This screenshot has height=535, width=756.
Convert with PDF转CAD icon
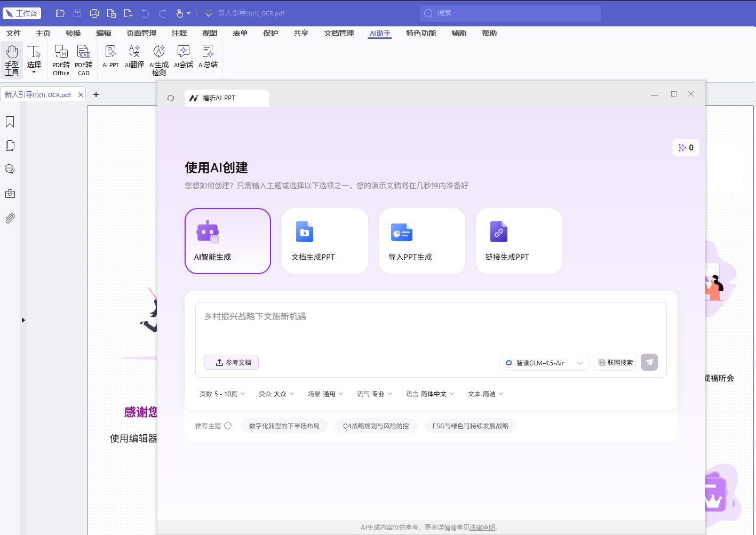tap(84, 60)
